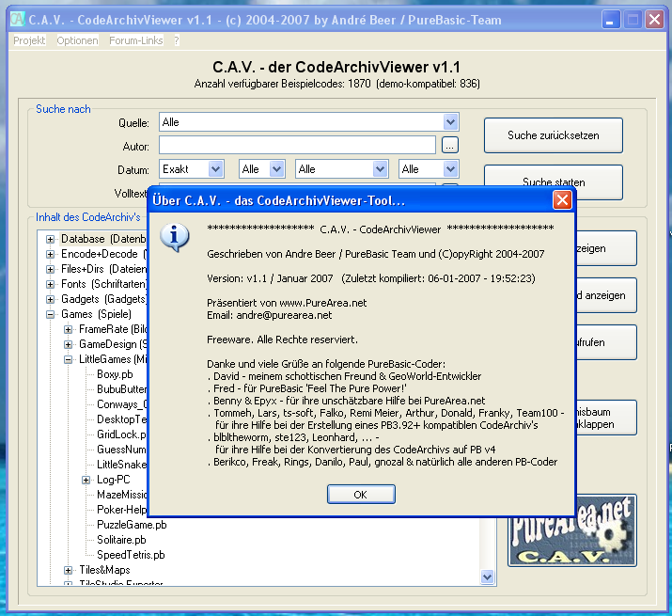Open the ? help menu
Image resolution: width=672 pixels, height=616 pixels.
(177, 40)
